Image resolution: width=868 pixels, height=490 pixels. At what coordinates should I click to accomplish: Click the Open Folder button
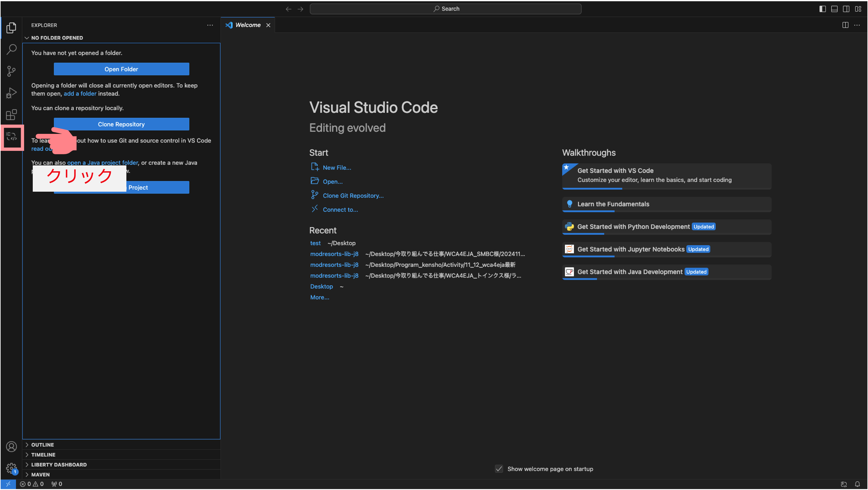tap(121, 69)
